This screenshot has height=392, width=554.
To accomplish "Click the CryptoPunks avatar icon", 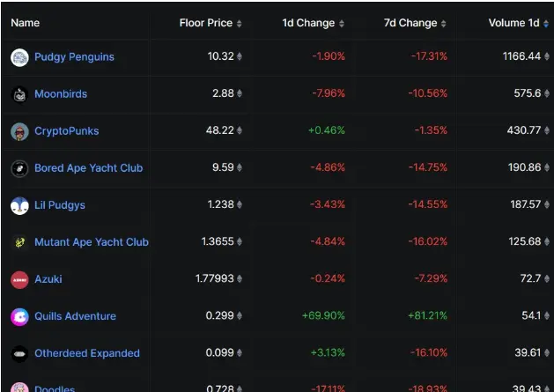I will (x=19, y=132).
